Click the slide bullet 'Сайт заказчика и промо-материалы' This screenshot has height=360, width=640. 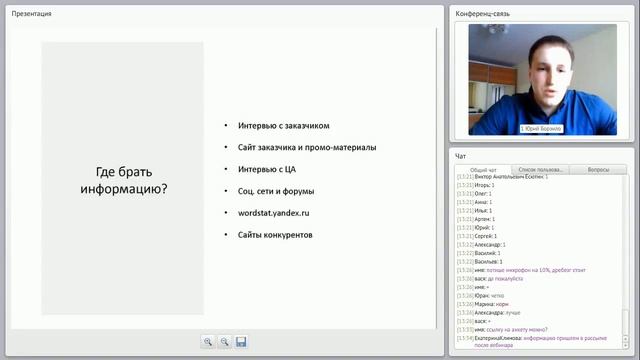coord(307,147)
